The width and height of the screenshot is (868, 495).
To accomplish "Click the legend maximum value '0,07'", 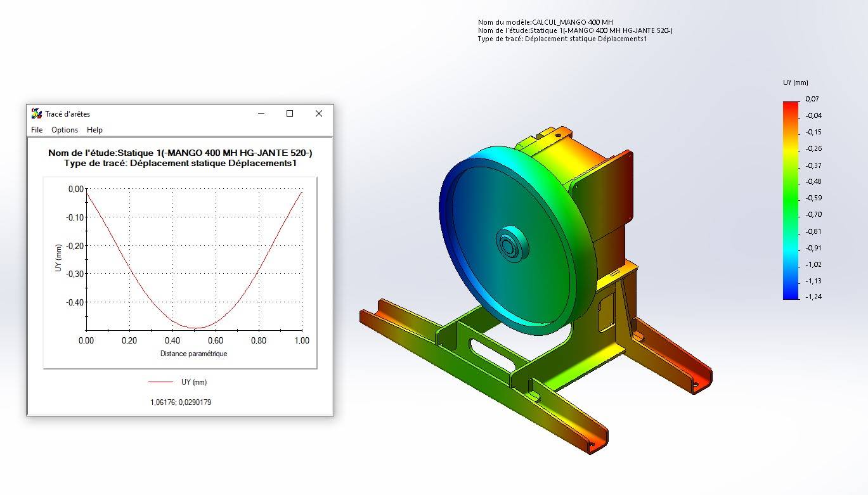I will click(x=812, y=99).
